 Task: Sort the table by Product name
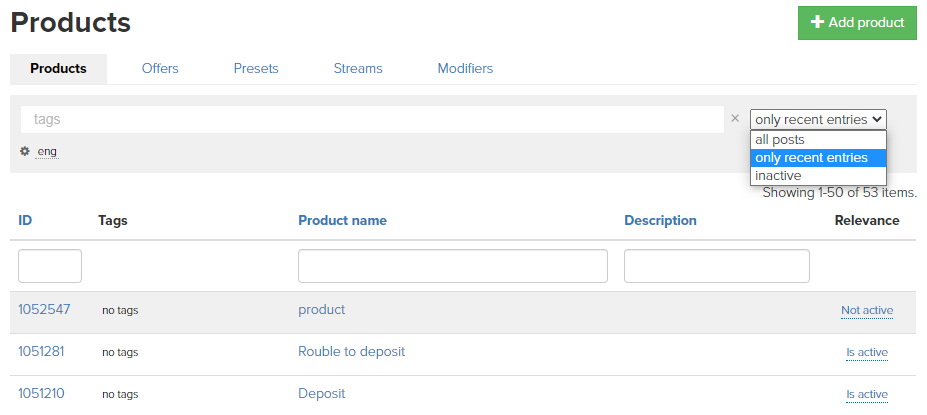tap(342, 221)
